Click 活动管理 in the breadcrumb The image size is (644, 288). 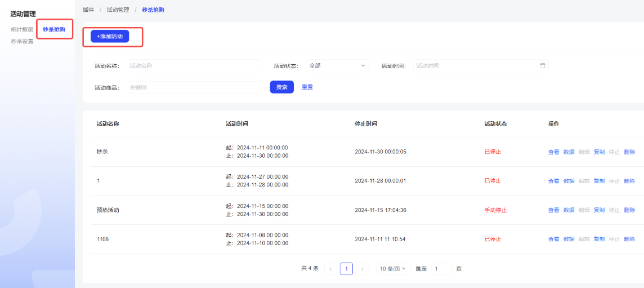pos(118,10)
